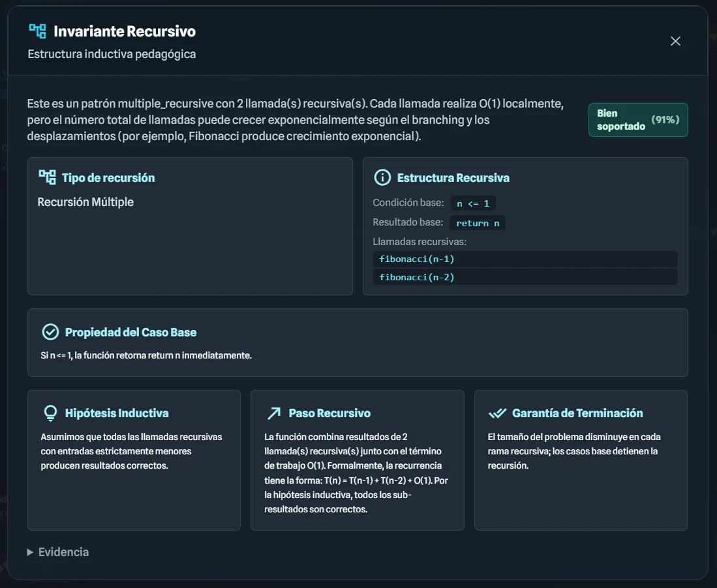
Task: Click the Llamadas recursivas label
Action: 420,242
